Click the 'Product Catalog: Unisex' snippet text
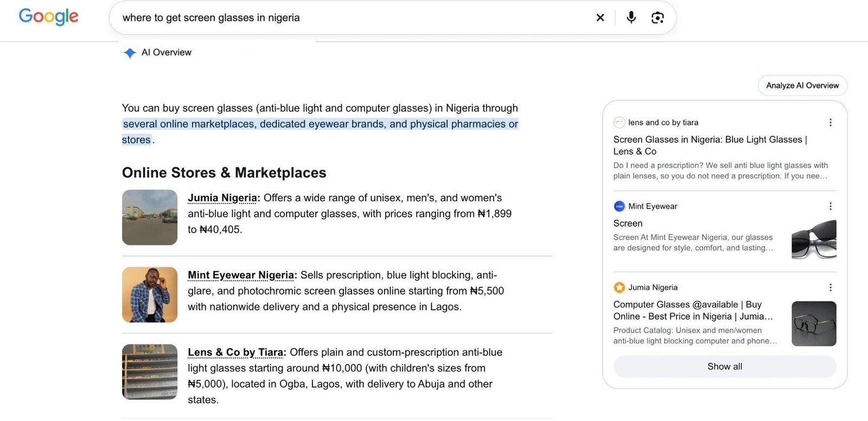This screenshot has width=868, height=421. 695,336
